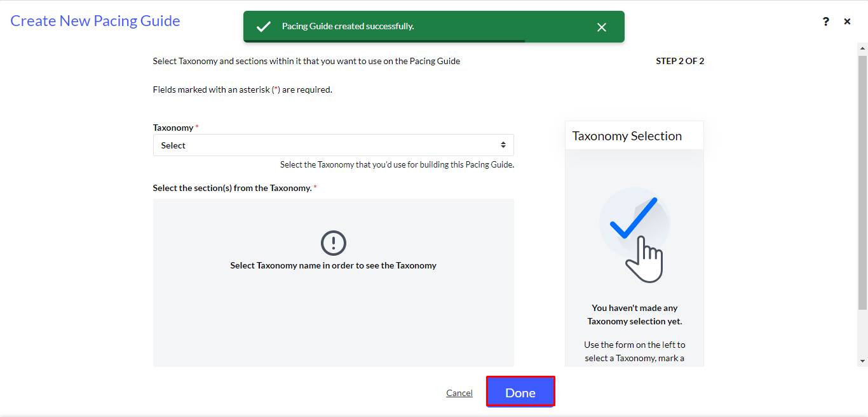This screenshot has width=868, height=417.
Task: Click the toast notification progress bar
Action: coord(384,41)
